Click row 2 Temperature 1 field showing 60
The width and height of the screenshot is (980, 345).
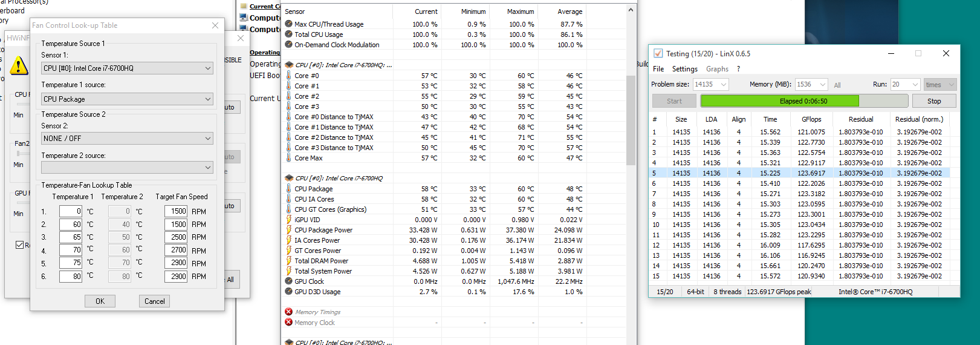coord(71,225)
